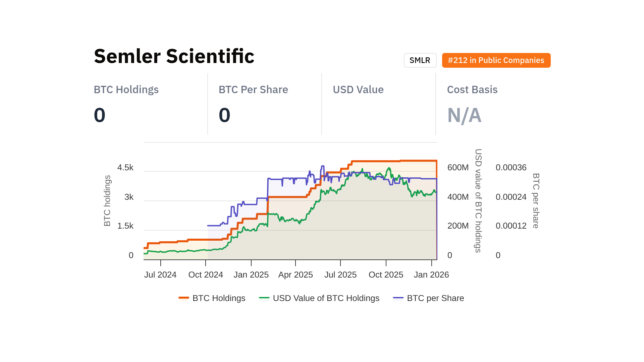This screenshot has height=362, width=644.
Task: Open the #212 in Public Companies badge
Action: pyautogui.click(x=496, y=60)
